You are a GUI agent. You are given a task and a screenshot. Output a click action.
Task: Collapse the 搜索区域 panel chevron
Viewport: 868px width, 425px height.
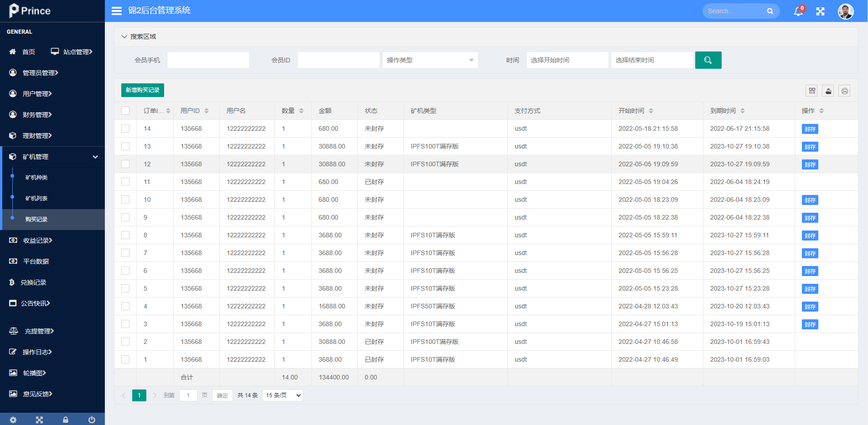pyautogui.click(x=124, y=36)
